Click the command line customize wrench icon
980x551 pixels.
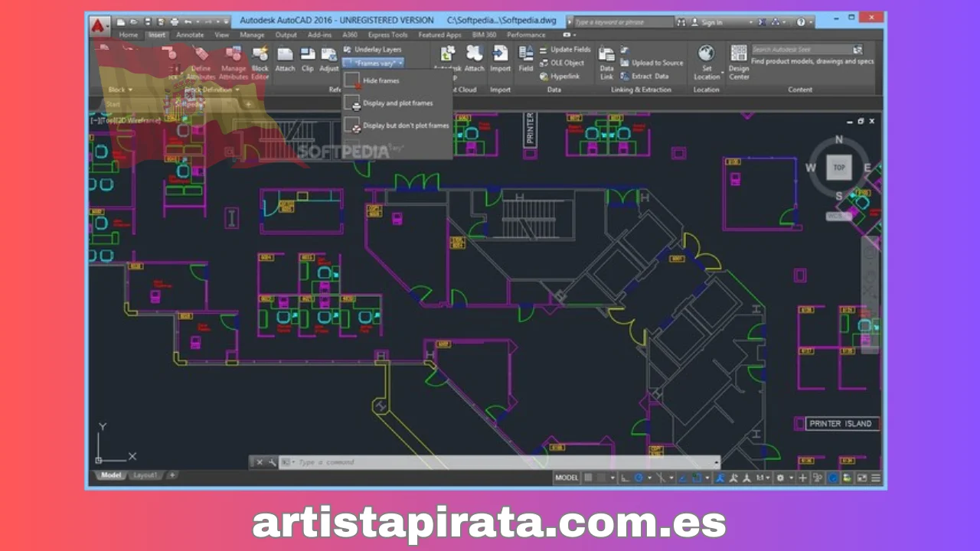tap(272, 462)
